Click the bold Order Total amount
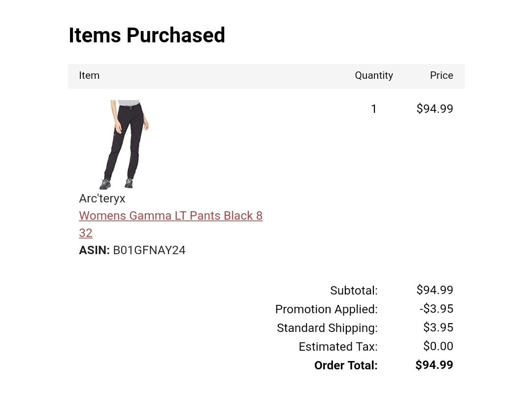532x396 pixels. 434,365
